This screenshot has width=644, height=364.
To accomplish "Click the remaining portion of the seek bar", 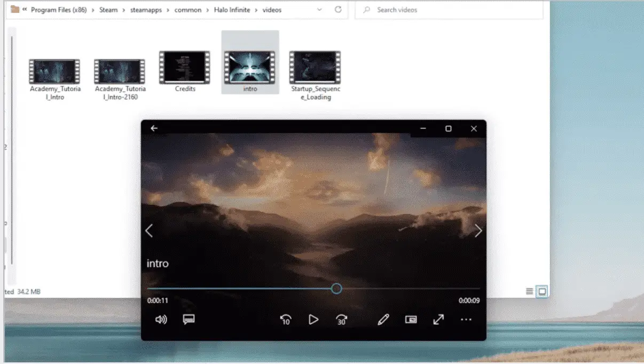I will click(x=411, y=289).
